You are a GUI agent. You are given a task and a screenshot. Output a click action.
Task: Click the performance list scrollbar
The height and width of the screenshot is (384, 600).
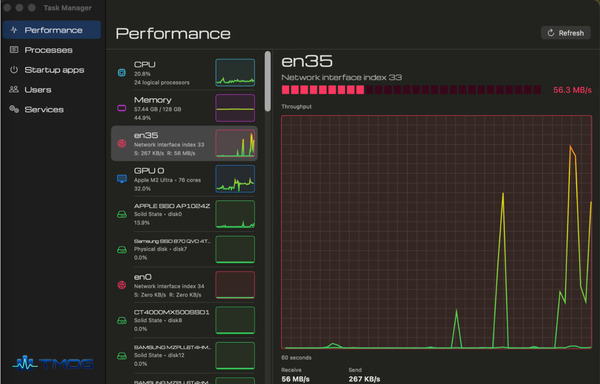(x=267, y=81)
